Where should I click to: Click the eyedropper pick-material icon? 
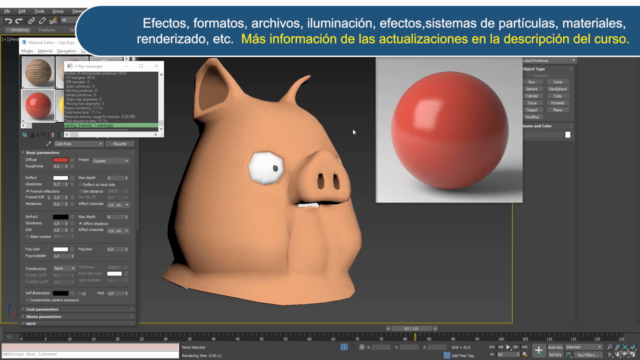point(48,144)
